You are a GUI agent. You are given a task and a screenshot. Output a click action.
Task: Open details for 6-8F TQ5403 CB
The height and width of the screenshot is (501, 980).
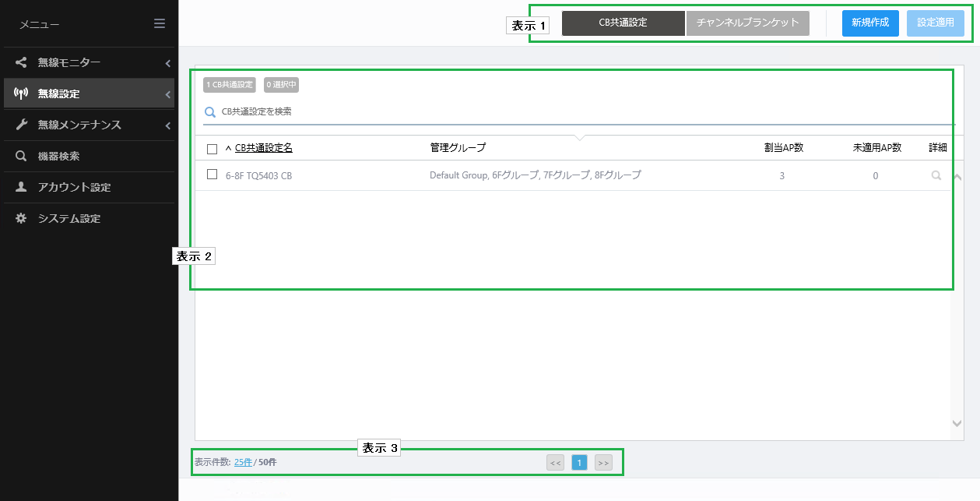pos(936,175)
